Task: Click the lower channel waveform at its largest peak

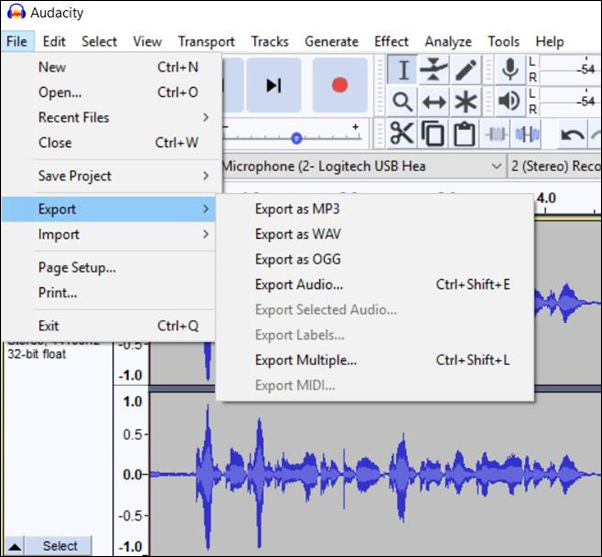Action: tap(208, 475)
